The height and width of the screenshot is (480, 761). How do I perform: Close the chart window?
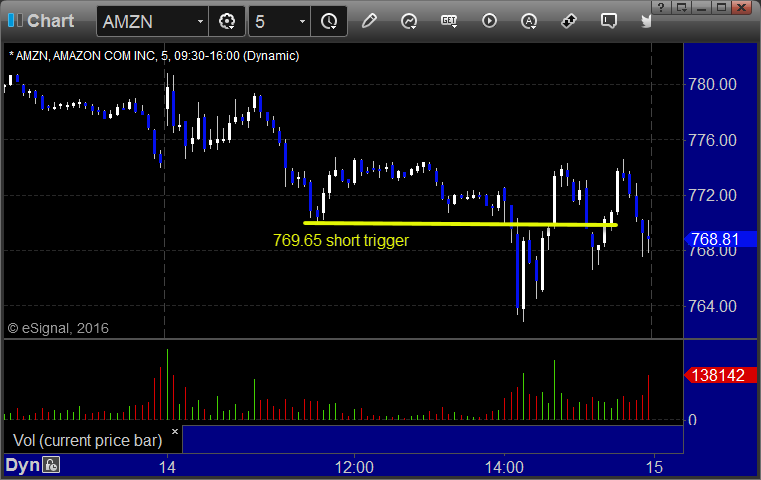[x=742, y=7]
